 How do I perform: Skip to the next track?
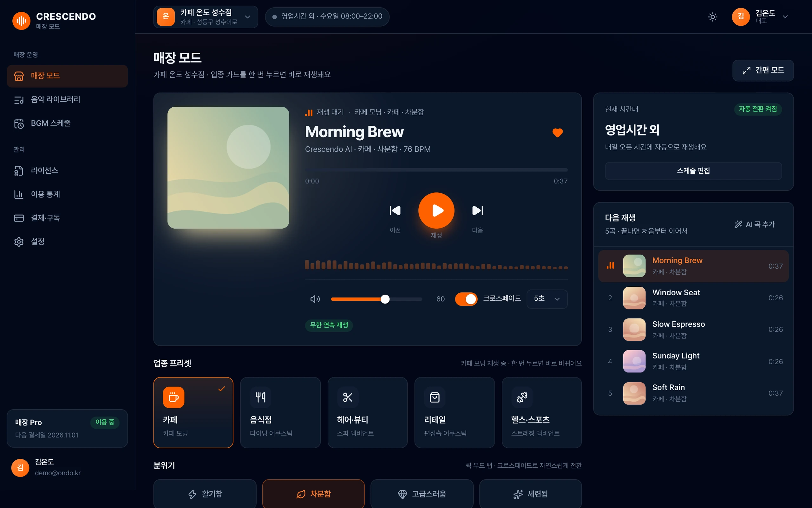(x=477, y=211)
